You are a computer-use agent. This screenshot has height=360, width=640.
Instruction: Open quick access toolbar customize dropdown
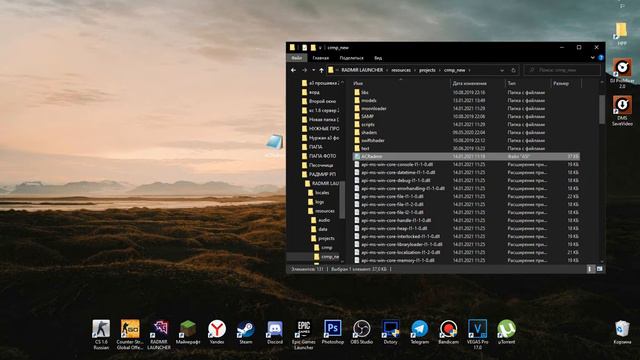tap(320, 48)
